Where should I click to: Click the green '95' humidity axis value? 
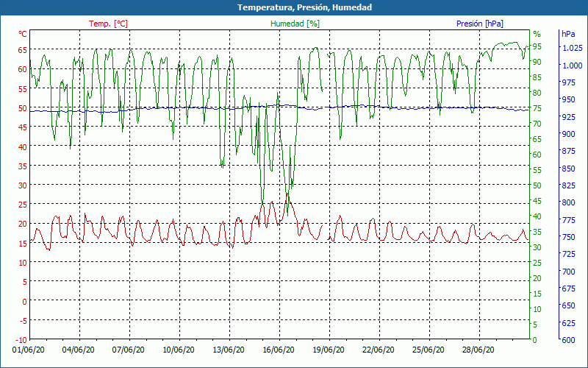(x=537, y=46)
